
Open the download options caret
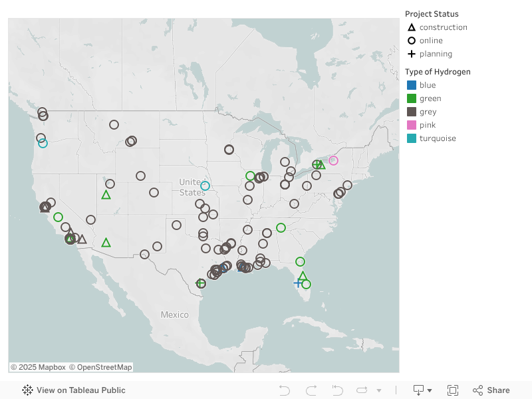pyautogui.click(x=430, y=390)
